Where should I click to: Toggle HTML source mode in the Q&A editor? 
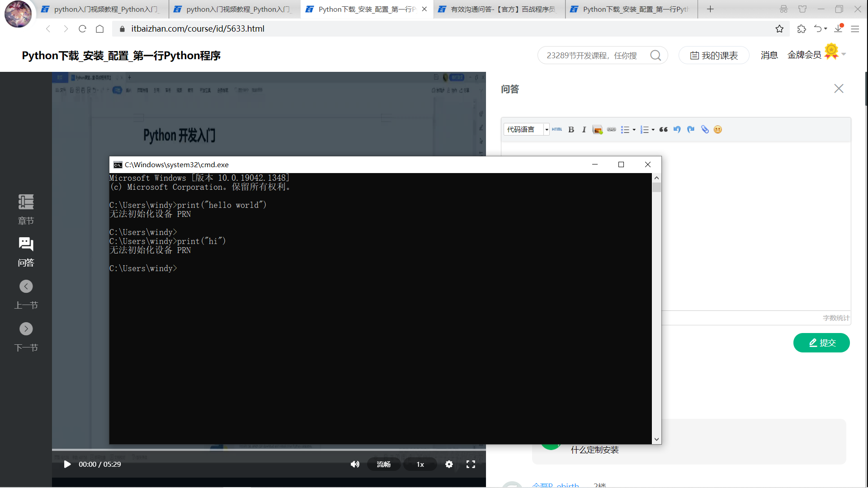pyautogui.click(x=557, y=129)
